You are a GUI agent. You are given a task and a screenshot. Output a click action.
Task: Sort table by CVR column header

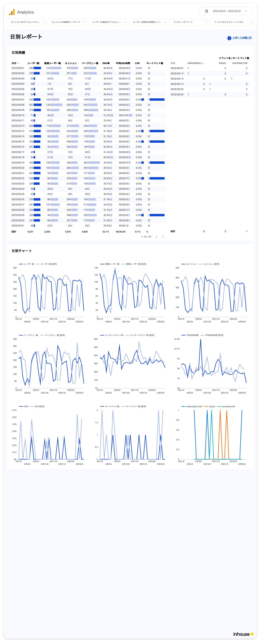(137, 63)
